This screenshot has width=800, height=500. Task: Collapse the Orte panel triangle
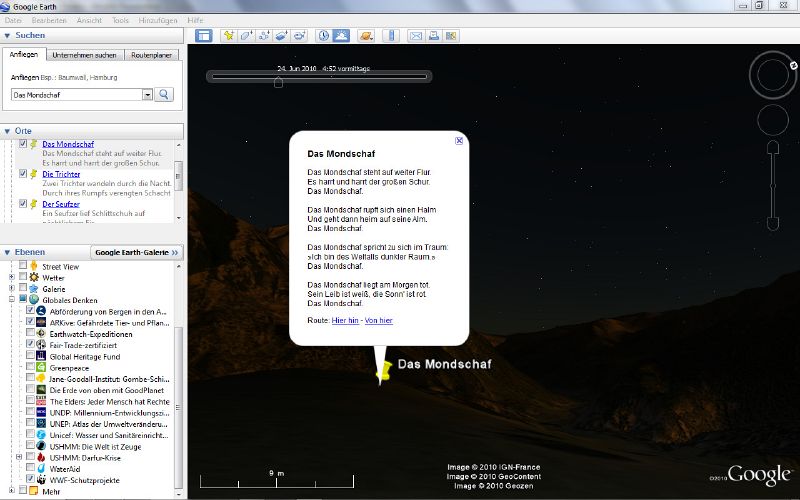point(7,131)
